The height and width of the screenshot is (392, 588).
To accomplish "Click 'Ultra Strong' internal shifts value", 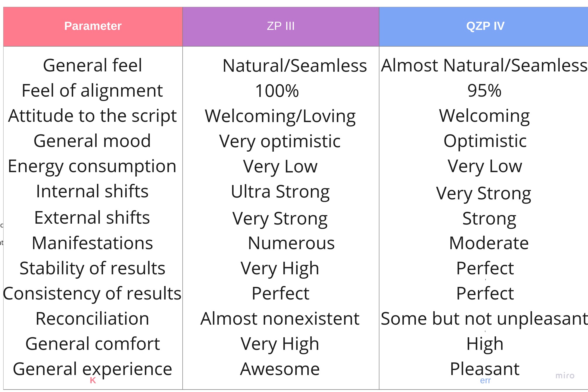I will click(280, 192).
